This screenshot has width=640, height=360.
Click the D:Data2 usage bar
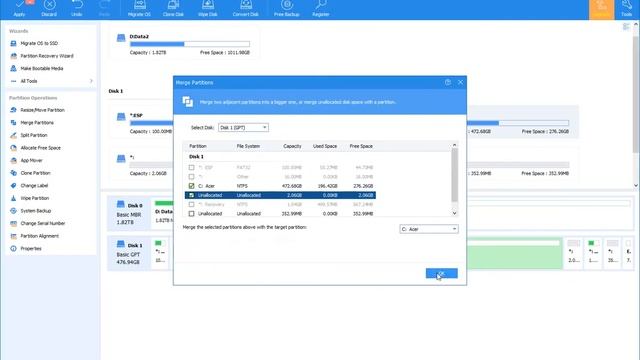click(x=190, y=44)
